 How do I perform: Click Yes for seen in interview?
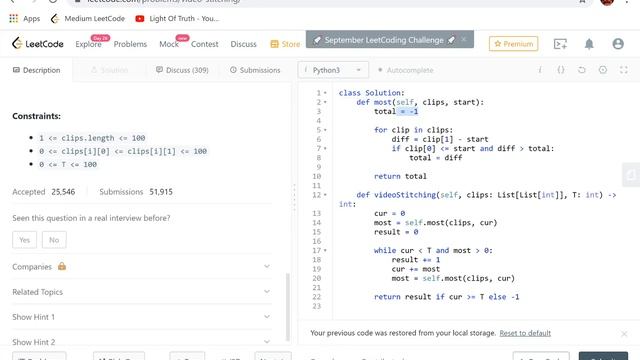tap(24, 240)
